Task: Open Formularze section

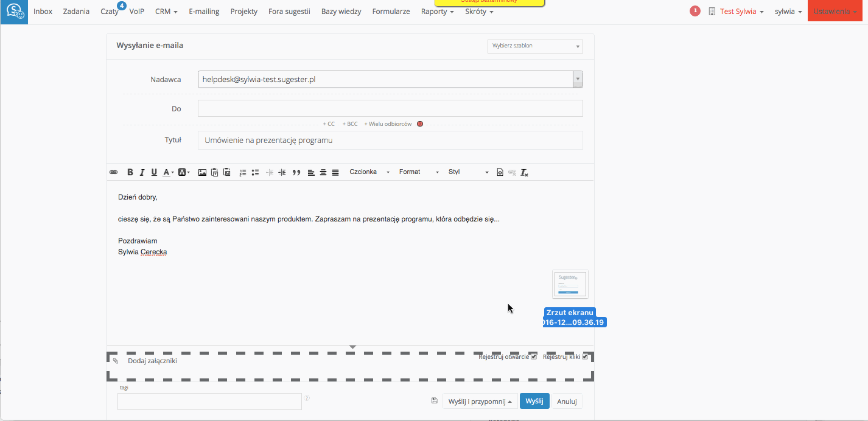Action: (x=391, y=12)
